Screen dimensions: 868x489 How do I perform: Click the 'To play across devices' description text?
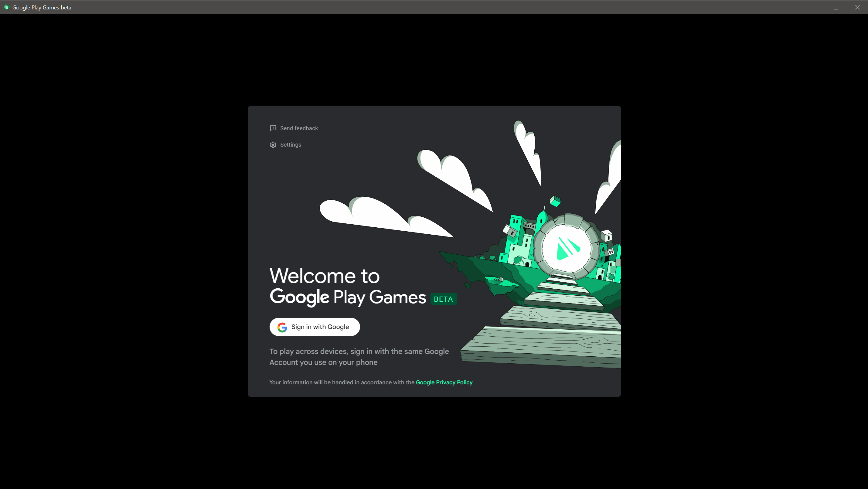[359, 357]
